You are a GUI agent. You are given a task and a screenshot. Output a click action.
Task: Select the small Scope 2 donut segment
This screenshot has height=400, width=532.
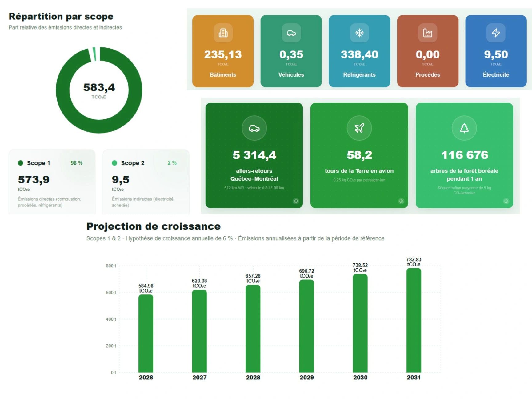94,54
